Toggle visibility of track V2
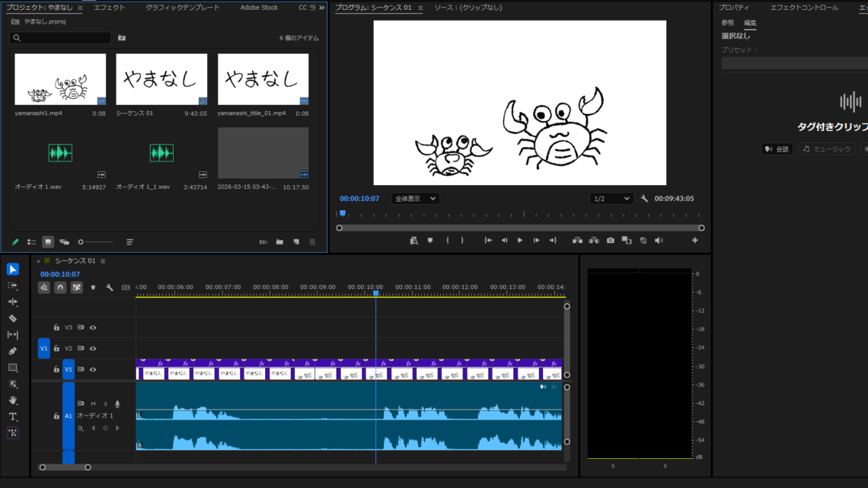Image resolution: width=868 pixels, height=488 pixels. pos(93,348)
